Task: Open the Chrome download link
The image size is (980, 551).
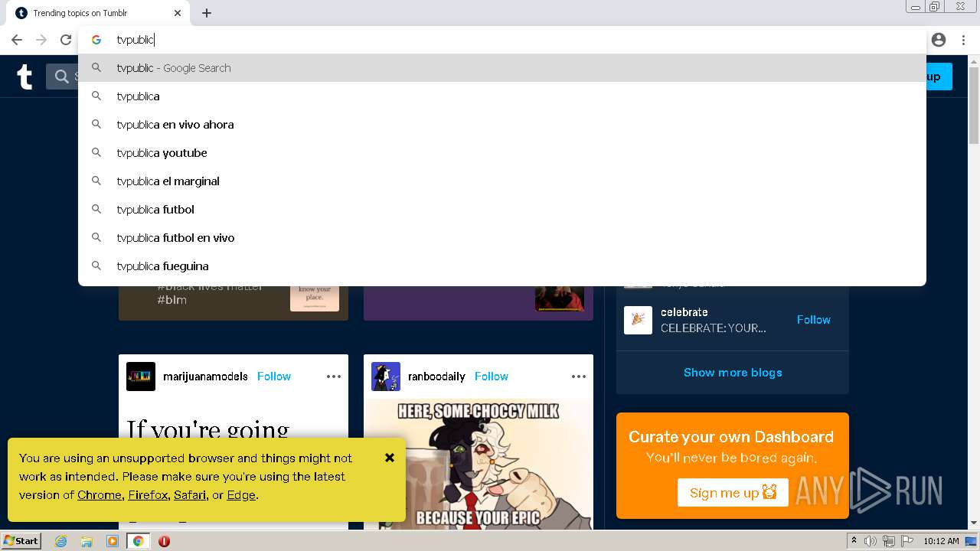Action: point(99,495)
